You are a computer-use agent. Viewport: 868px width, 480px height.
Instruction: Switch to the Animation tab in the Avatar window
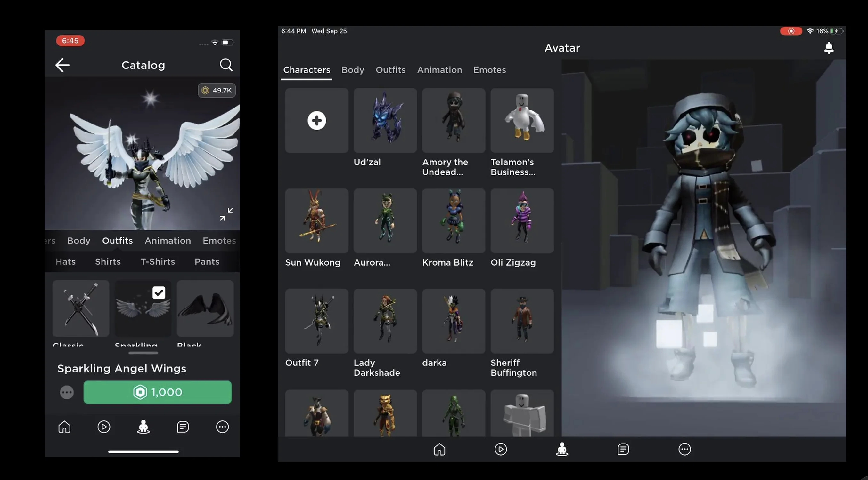coord(439,70)
